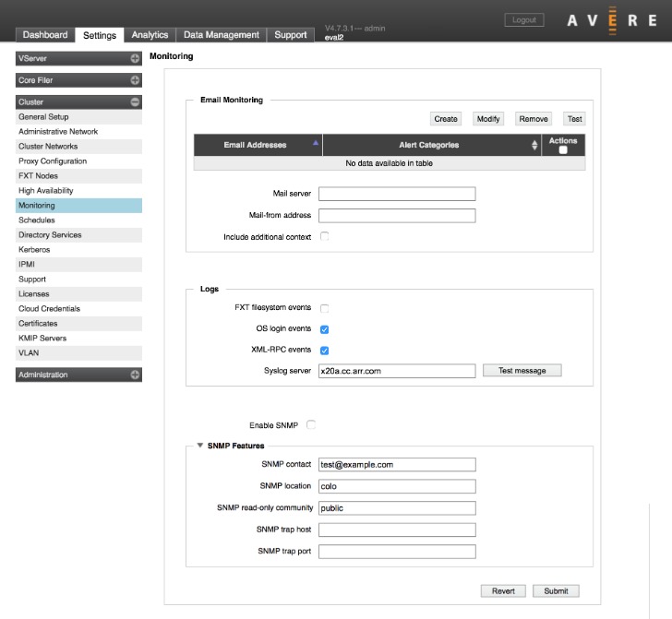
Task: Expand the Core Filer section plus icon
Action: pyautogui.click(x=135, y=80)
